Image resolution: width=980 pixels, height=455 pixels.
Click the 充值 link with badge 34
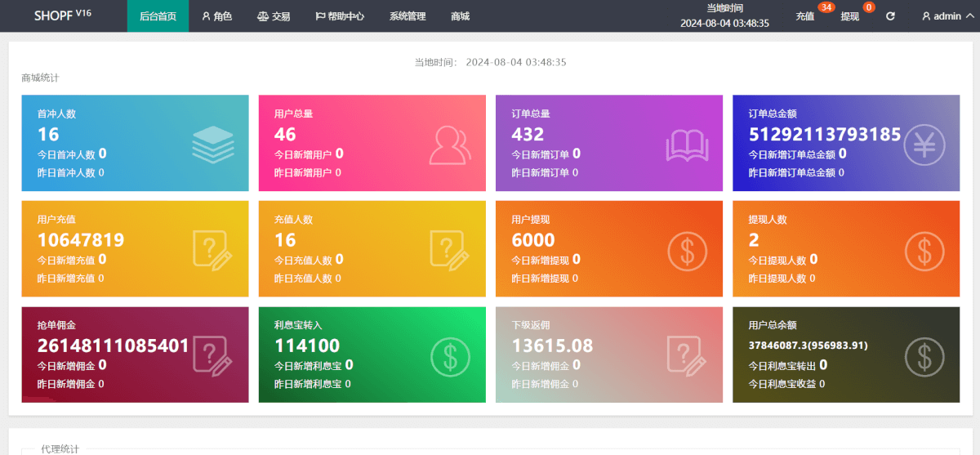coord(805,16)
